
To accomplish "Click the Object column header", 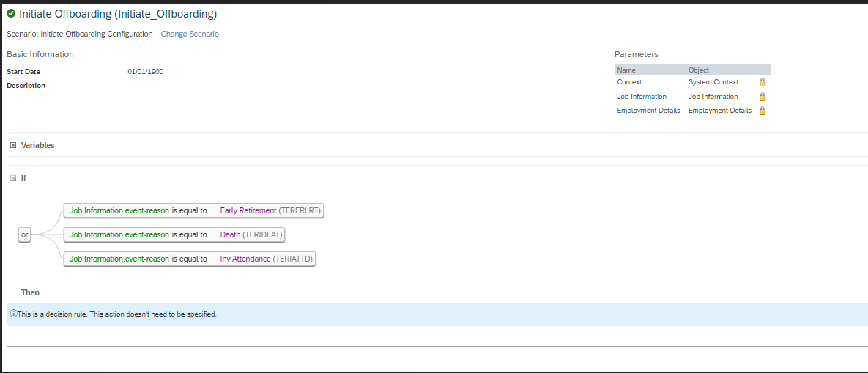I will [x=699, y=70].
